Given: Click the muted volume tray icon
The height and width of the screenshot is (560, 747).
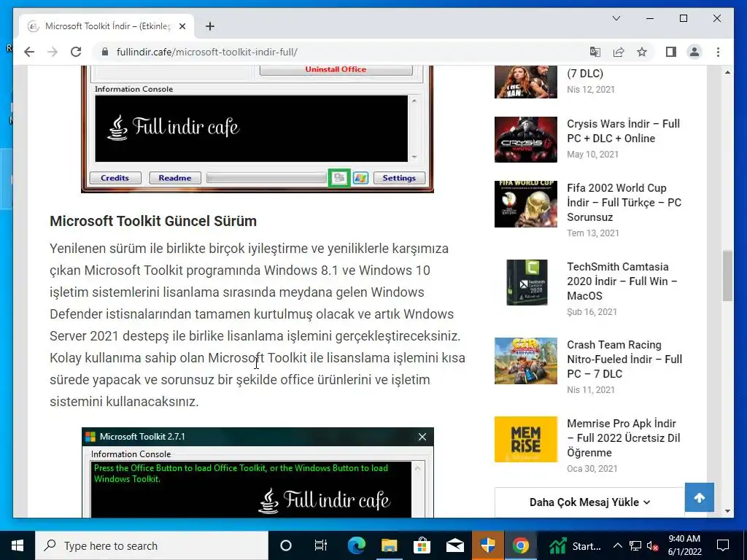Looking at the screenshot, I should click(x=653, y=545).
